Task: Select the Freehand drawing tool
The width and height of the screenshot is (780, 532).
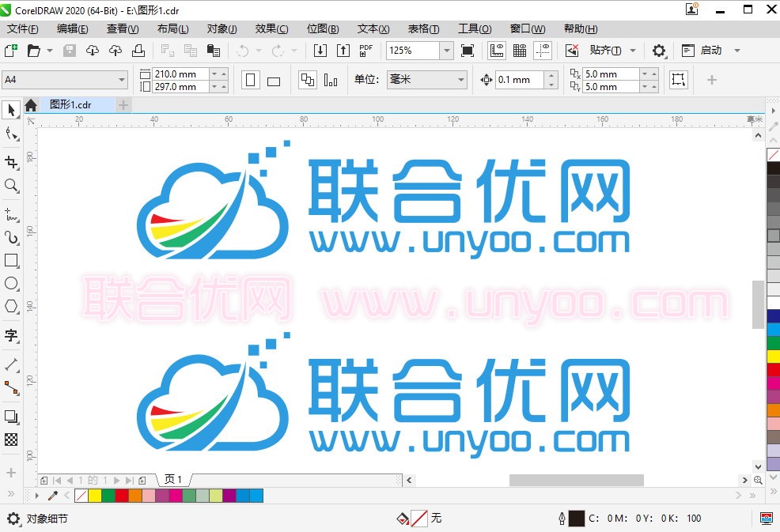Action: click(11, 215)
